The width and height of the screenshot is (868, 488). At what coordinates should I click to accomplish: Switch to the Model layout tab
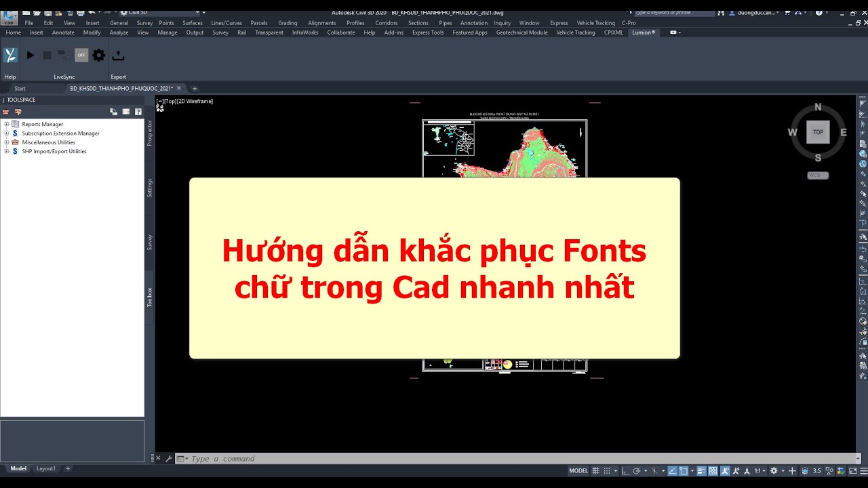pyautogui.click(x=18, y=468)
